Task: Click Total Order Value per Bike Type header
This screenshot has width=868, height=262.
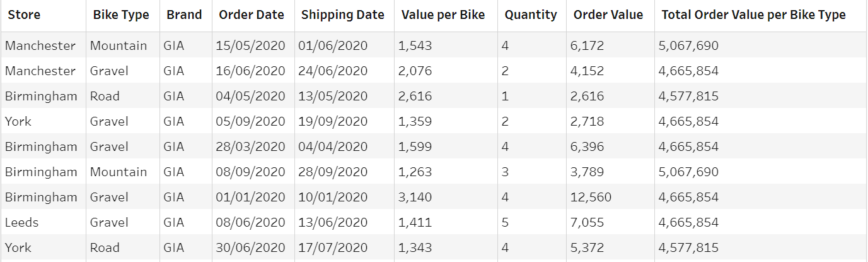Action: [x=753, y=15]
